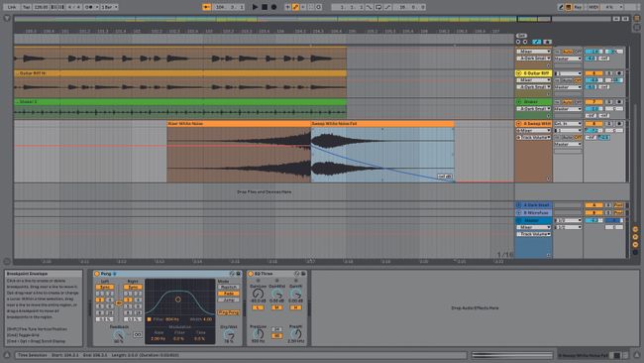Hot-swap the Delay device preset
644x363 pixels.
232,274
